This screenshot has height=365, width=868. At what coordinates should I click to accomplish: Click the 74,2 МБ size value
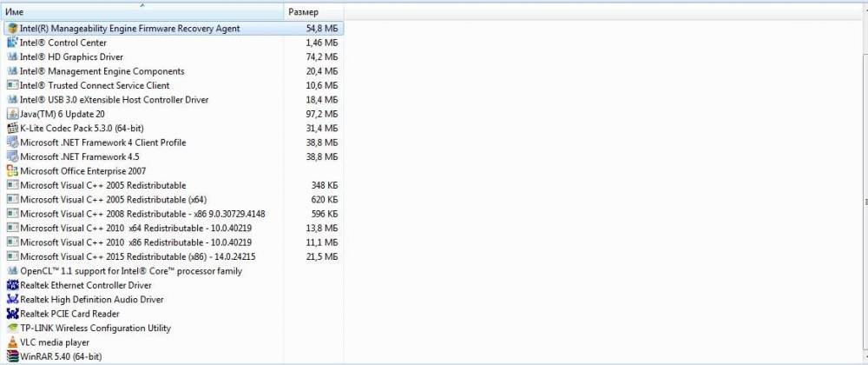[x=322, y=57]
